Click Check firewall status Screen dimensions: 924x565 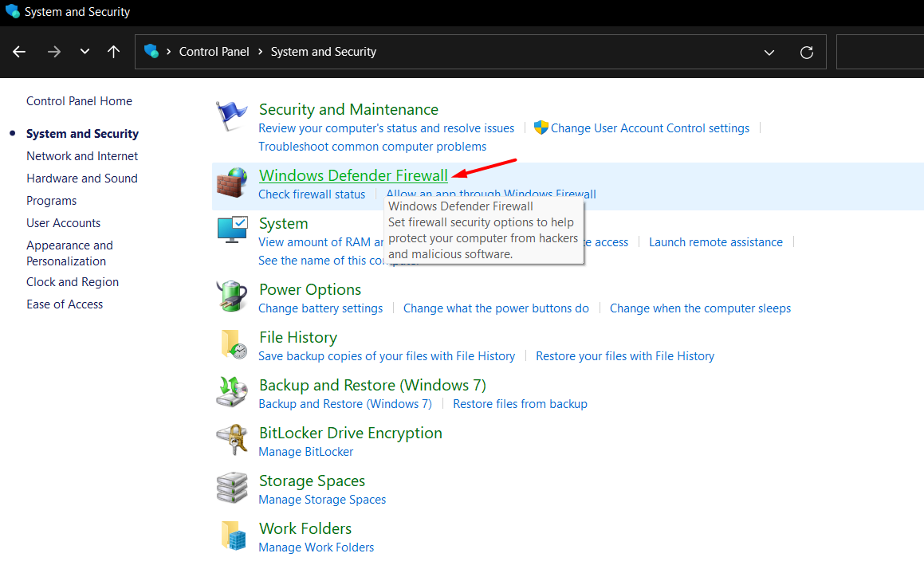312,194
